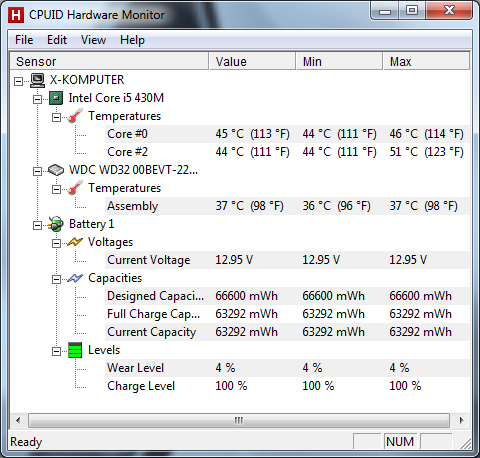Collapse the Voltages branch
The height and width of the screenshot is (458, 480).
click(56, 243)
